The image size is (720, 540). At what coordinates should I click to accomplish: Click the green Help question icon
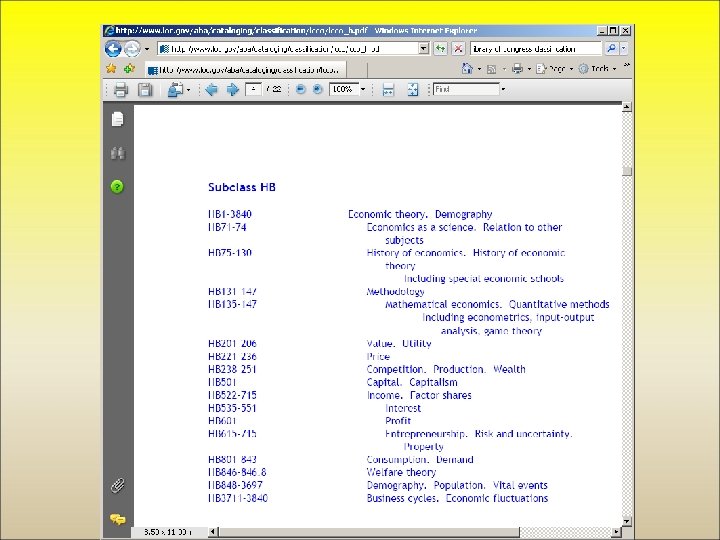click(117, 187)
